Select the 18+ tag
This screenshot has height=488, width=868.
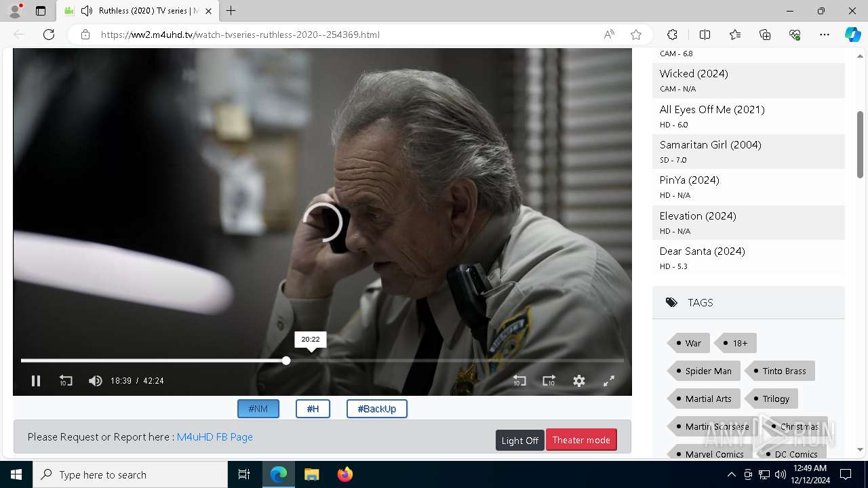(x=735, y=343)
